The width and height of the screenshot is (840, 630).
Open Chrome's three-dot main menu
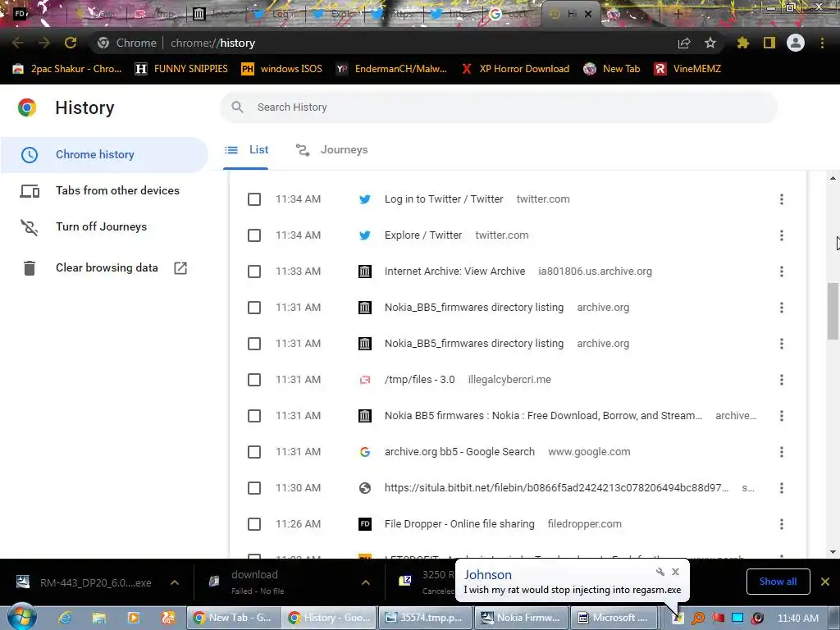(822, 43)
